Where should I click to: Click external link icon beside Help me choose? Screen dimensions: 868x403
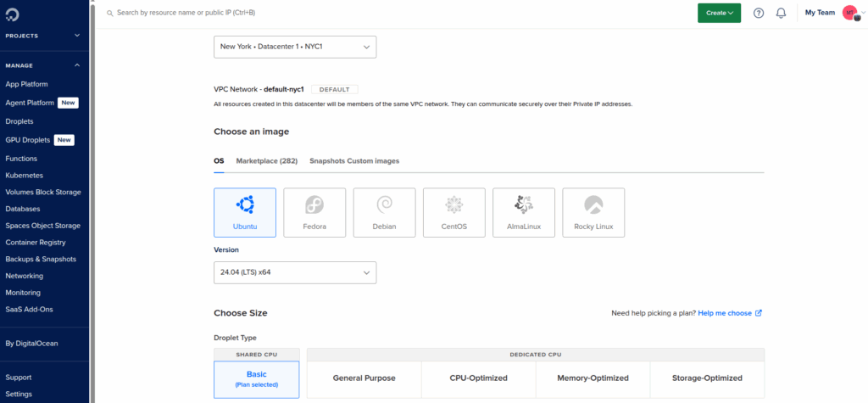click(759, 313)
